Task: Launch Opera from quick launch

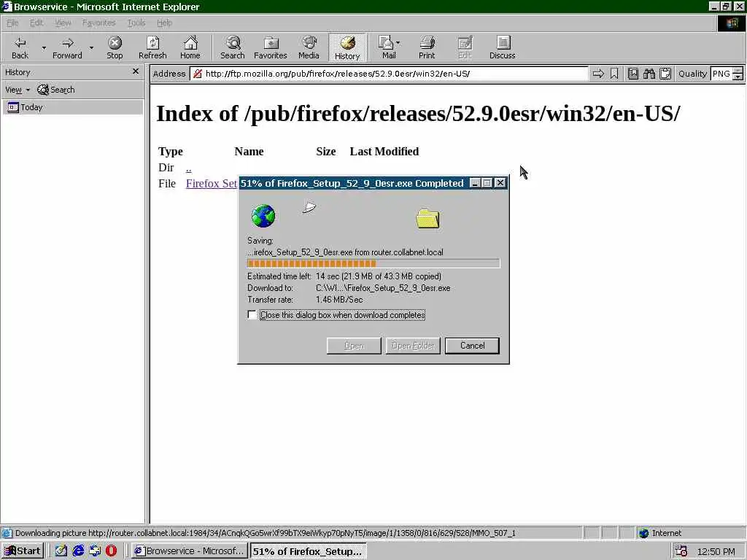Action: pyautogui.click(x=111, y=551)
